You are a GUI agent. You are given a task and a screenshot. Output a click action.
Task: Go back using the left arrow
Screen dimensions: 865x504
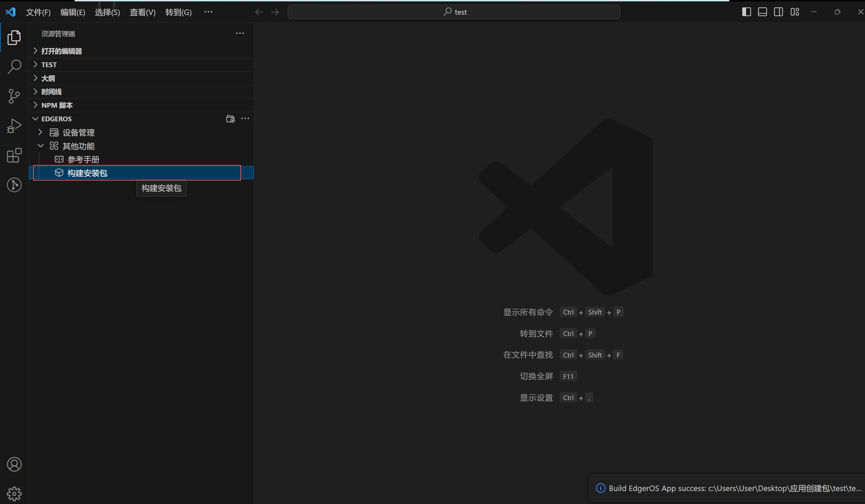click(259, 12)
